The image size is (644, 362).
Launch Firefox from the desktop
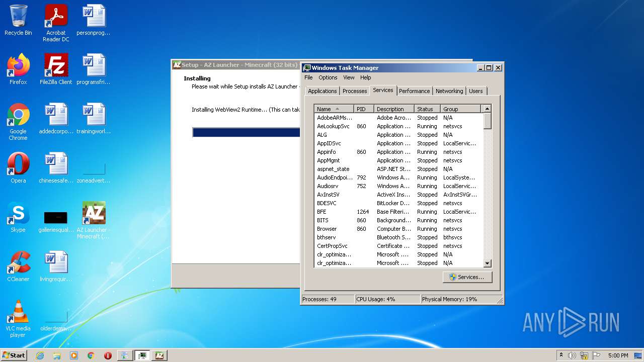(18, 69)
